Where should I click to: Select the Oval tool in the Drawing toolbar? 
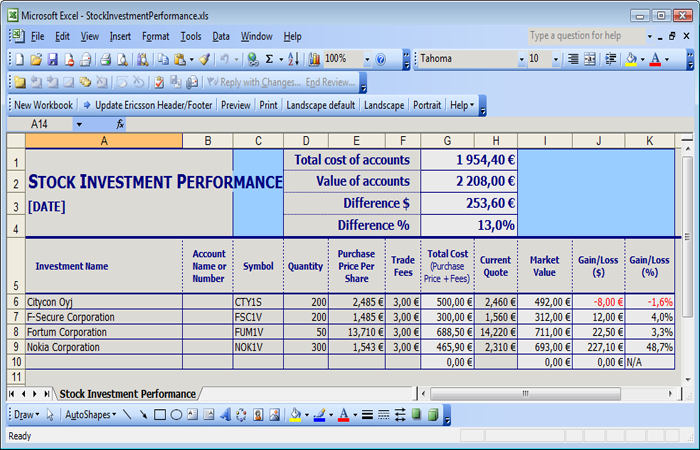(x=176, y=414)
